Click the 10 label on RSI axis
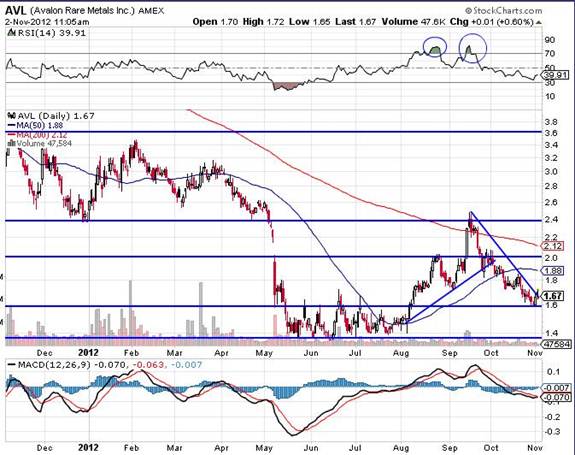Image resolution: width=575 pixels, height=455 pixels. (x=550, y=96)
